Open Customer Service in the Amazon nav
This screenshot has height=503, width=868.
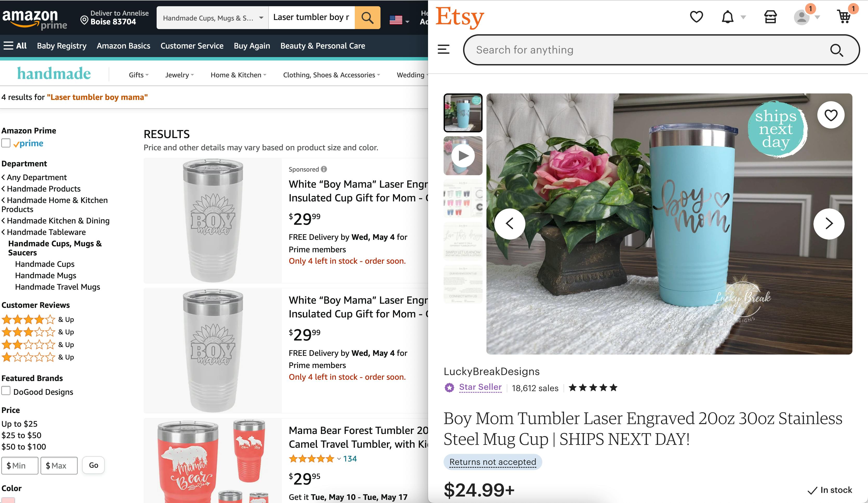click(x=192, y=45)
